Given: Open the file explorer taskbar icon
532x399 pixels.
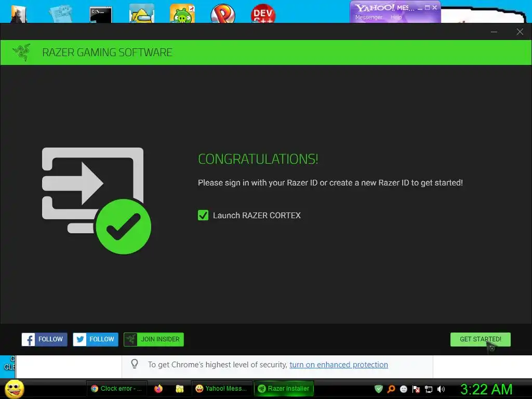Looking at the screenshot, I should (179, 389).
